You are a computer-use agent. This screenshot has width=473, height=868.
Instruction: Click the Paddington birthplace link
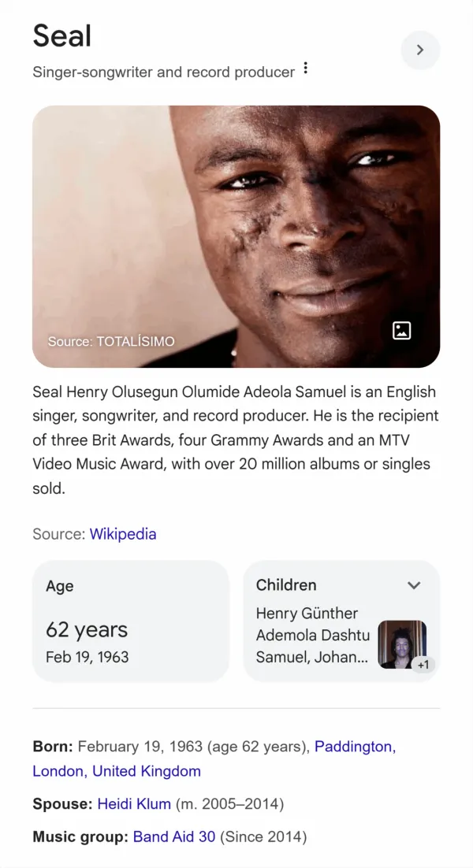pos(355,747)
